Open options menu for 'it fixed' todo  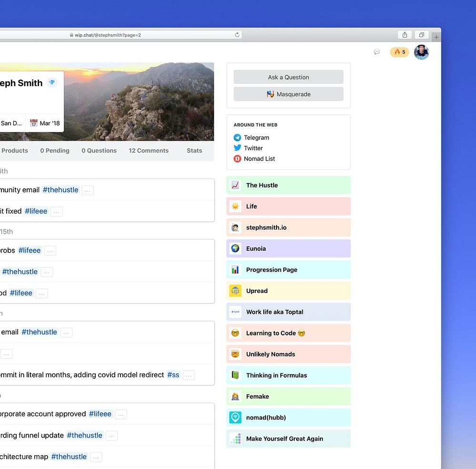click(x=57, y=212)
